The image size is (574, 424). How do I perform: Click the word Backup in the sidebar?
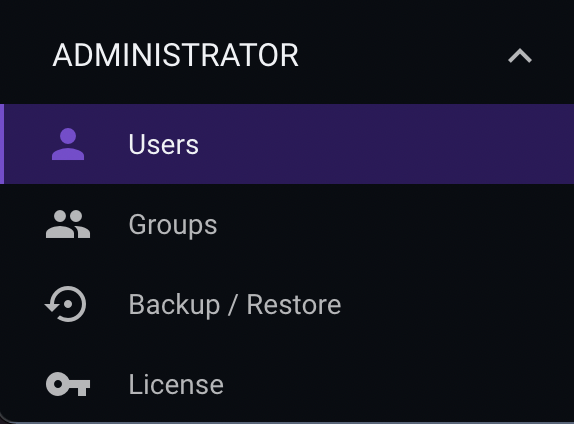coord(174,305)
